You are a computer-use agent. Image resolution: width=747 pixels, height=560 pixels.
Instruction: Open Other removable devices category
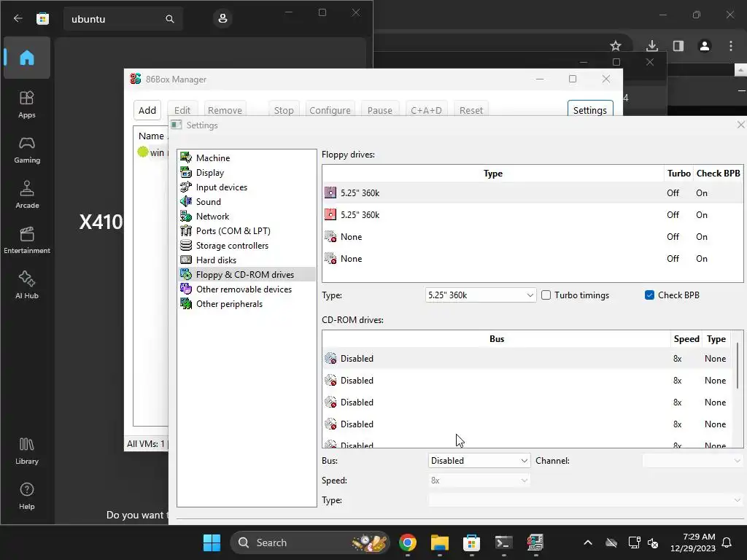pos(247,289)
